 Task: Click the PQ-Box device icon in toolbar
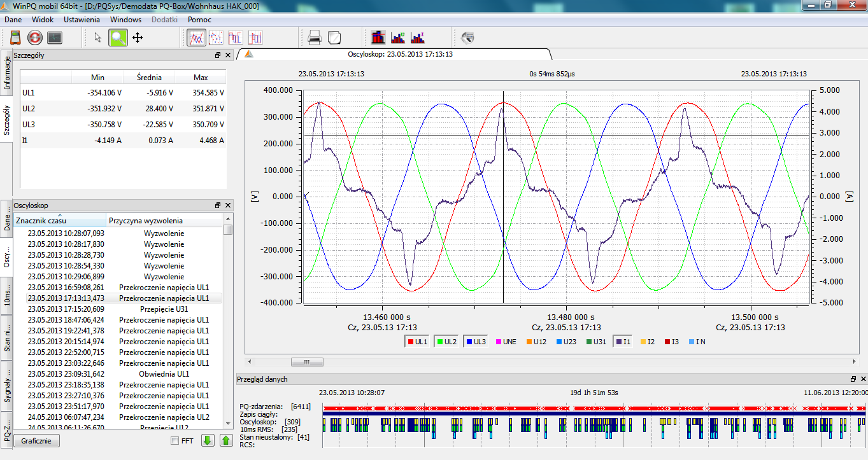(x=15, y=38)
